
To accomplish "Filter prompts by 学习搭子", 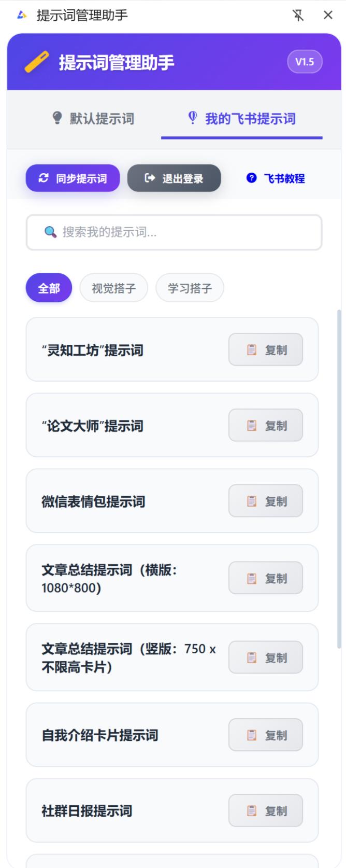I will (x=190, y=288).
